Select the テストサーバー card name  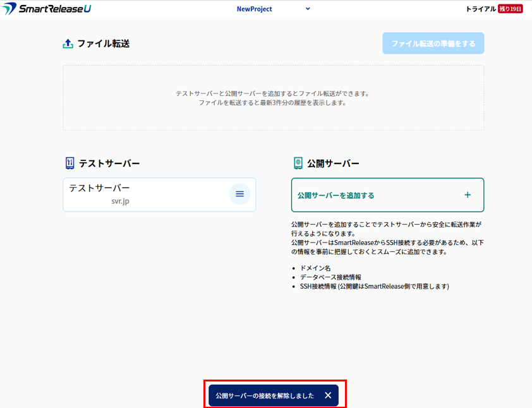click(x=99, y=188)
